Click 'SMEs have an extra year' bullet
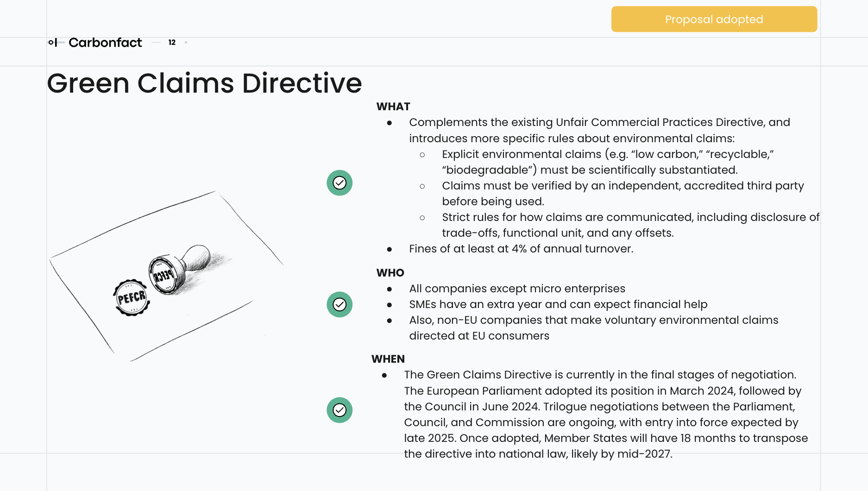Image resolution: width=868 pixels, height=491 pixels. point(558,304)
